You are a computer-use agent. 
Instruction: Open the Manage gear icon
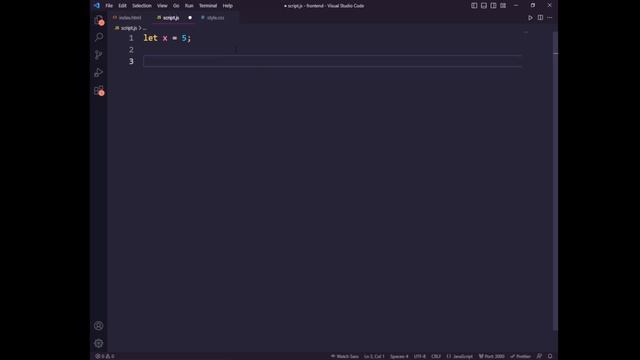coord(99,343)
